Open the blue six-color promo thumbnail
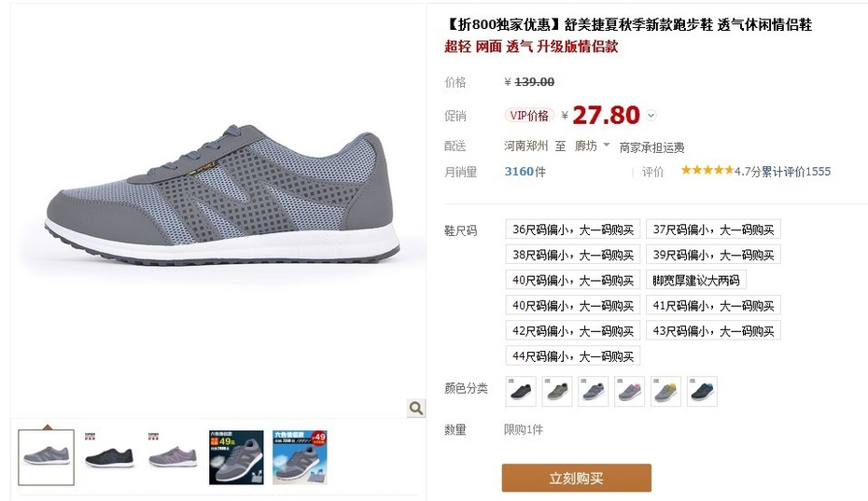The image size is (868, 501). pos(300,457)
